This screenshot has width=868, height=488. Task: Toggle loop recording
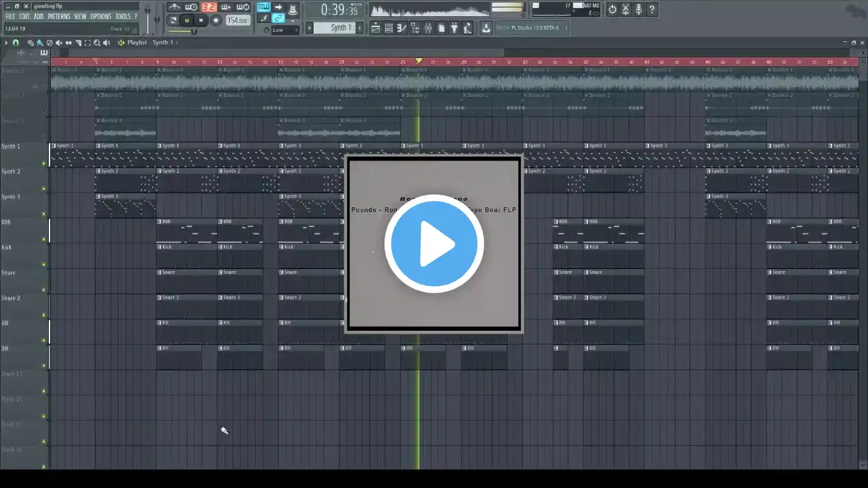point(243,7)
